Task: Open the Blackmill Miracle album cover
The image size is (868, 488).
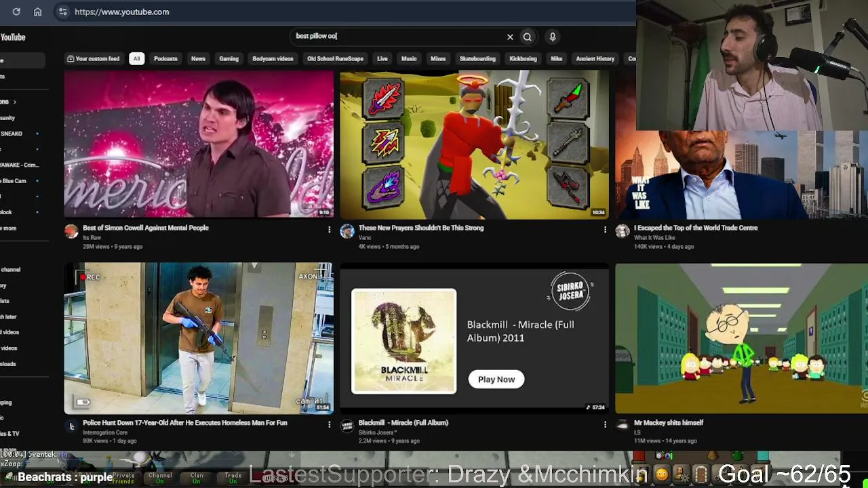Action: [404, 341]
